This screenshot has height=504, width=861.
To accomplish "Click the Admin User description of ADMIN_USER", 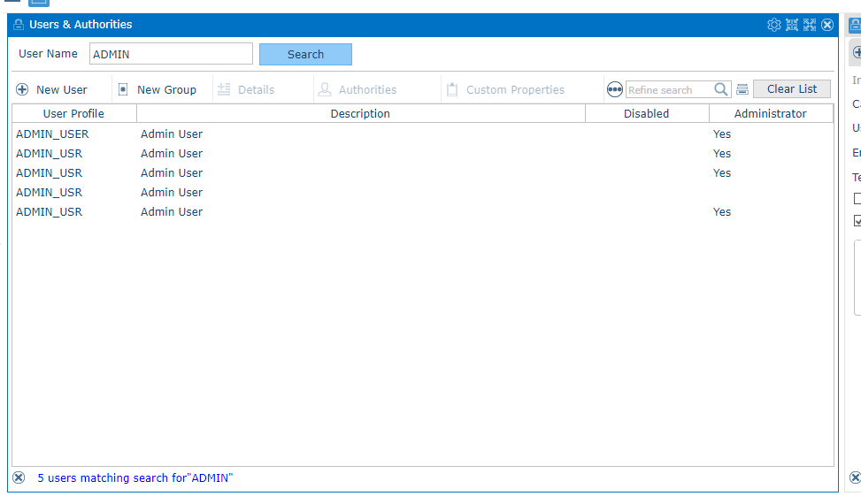I will click(172, 134).
